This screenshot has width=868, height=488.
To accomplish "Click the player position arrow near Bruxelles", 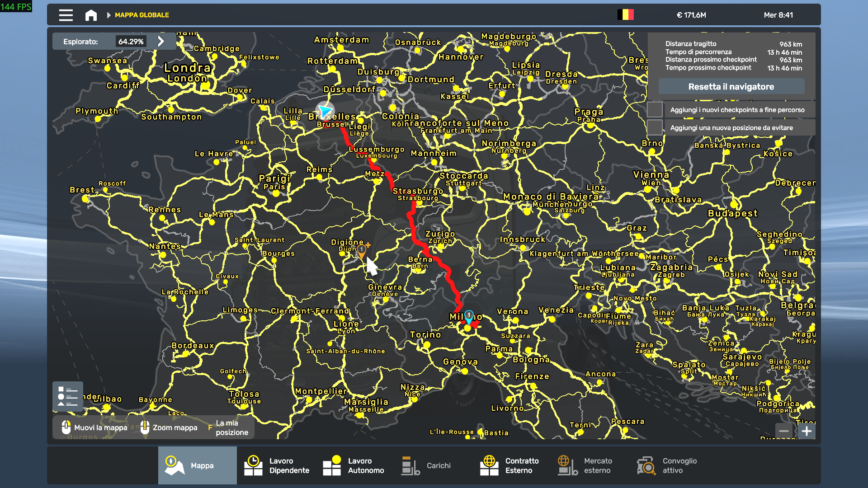I will point(325,111).
